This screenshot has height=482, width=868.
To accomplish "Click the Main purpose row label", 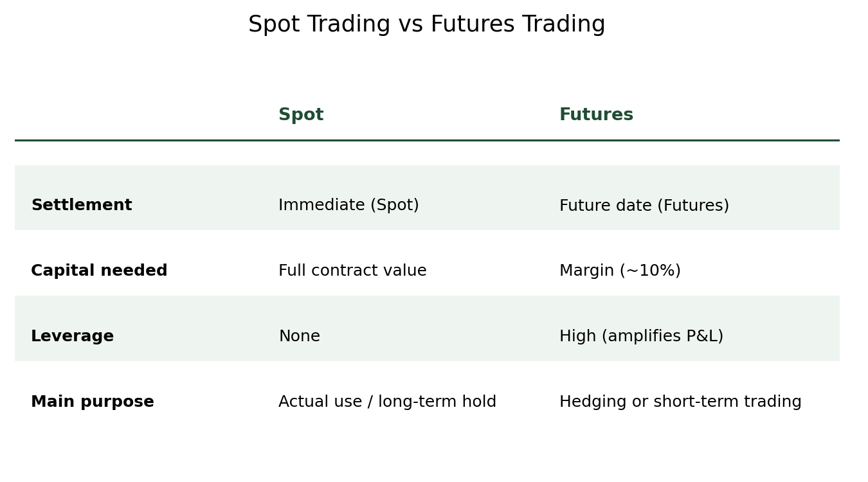I will click(93, 402).
